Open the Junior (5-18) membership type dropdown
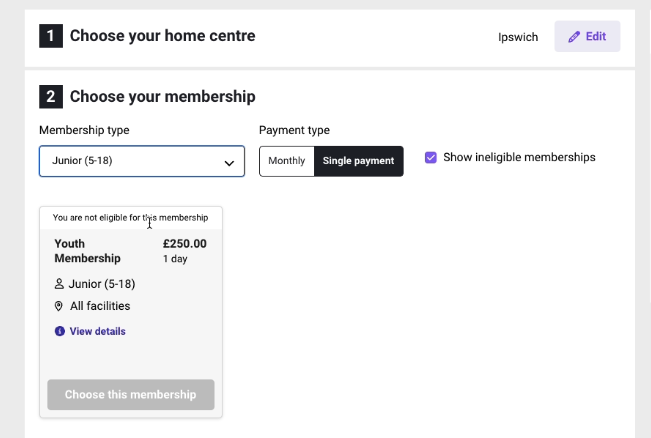 (142, 161)
